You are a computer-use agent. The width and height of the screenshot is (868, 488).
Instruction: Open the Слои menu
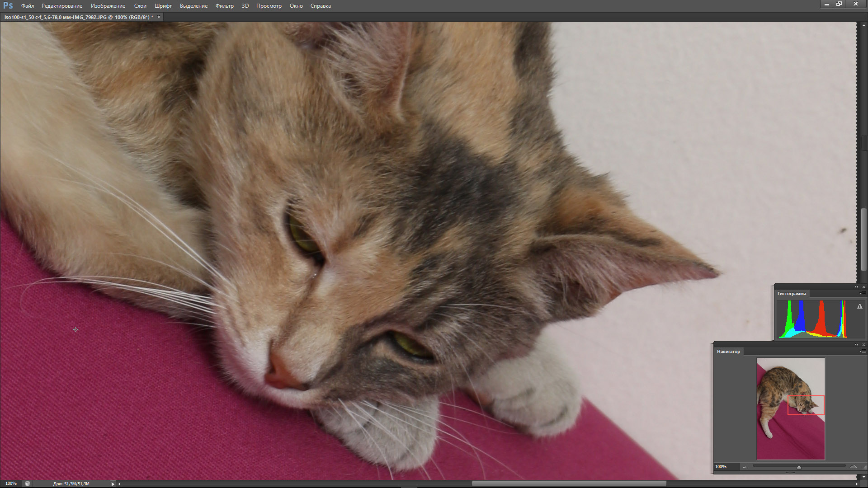(x=140, y=6)
